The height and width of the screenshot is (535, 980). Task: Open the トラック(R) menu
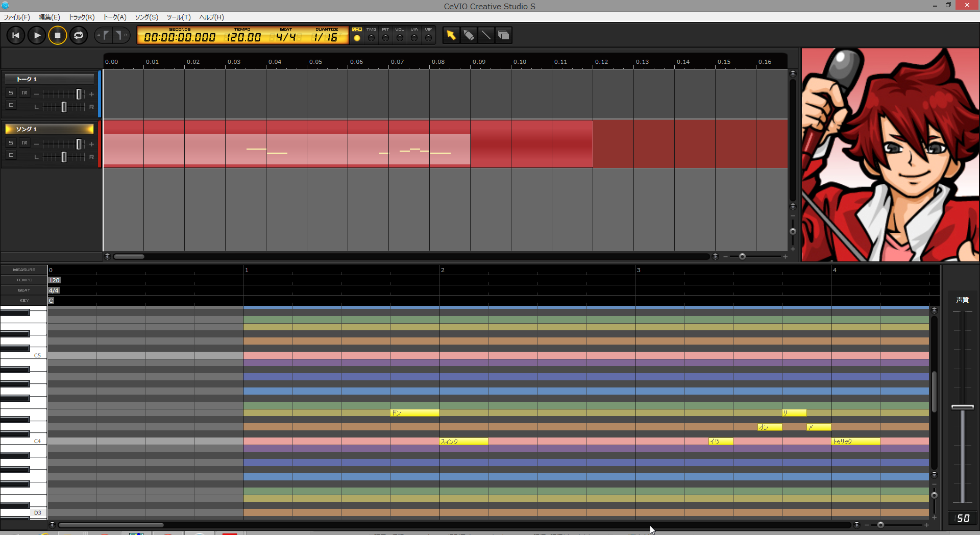coord(82,17)
